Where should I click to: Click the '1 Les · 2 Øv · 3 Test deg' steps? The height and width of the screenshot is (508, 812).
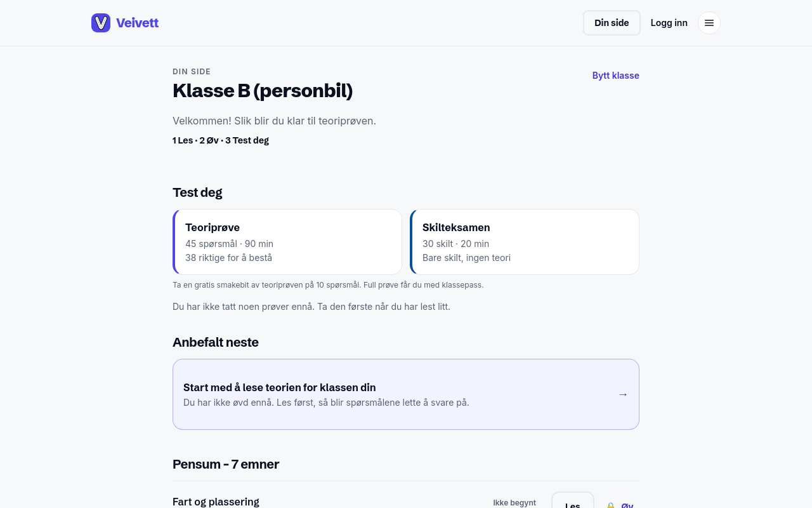pyautogui.click(x=221, y=140)
